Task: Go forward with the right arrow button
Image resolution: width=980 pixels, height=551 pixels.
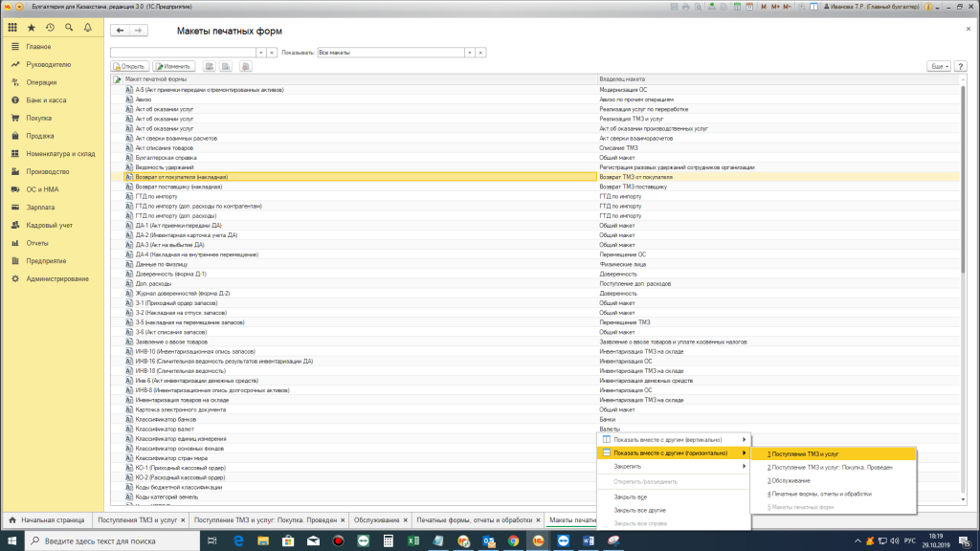Action: pyautogui.click(x=138, y=30)
